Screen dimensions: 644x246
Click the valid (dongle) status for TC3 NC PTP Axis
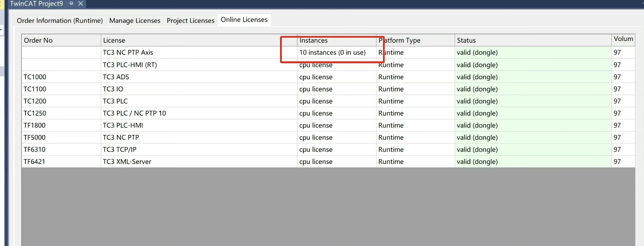click(x=533, y=52)
